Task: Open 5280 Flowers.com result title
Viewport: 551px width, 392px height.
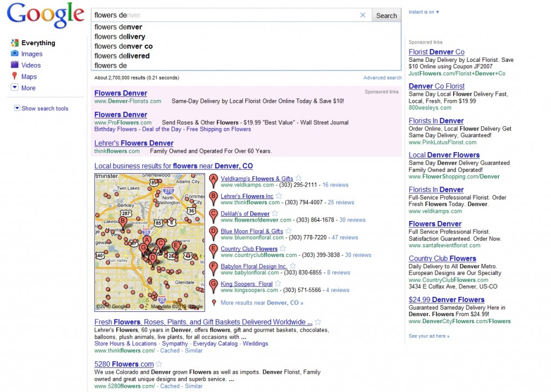Action: coord(124,364)
